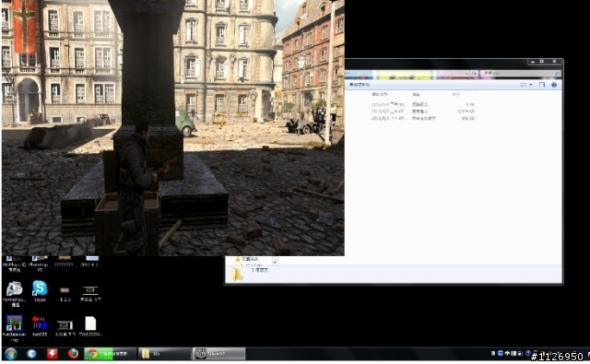Open the blank white document desktop file
The image size is (590, 364).
pyautogui.click(x=90, y=325)
